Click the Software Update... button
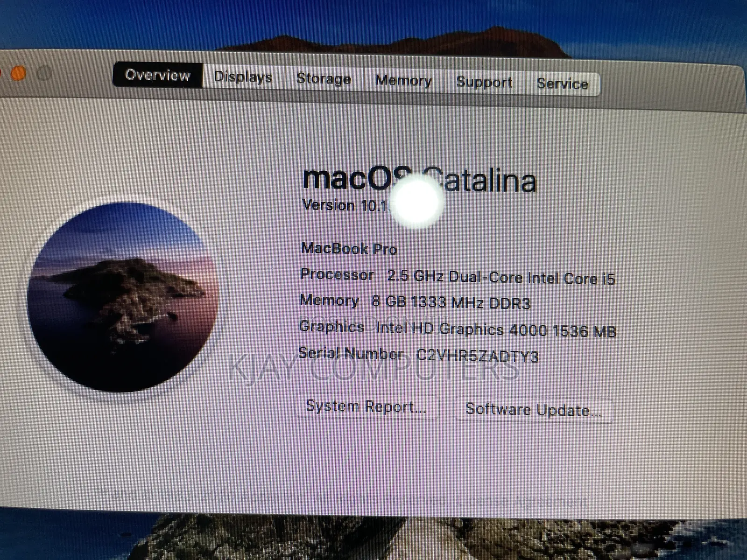This screenshot has width=747, height=560. (534, 410)
